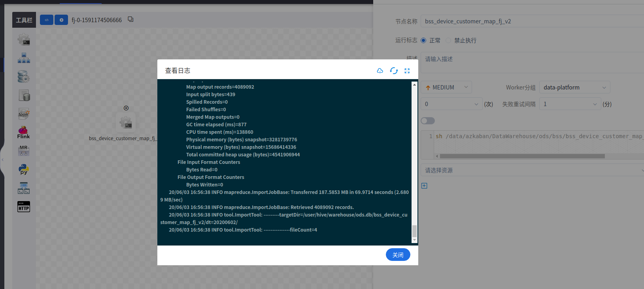Select the Dependent task tool icon

pyautogui.click(x=24, y=188)
